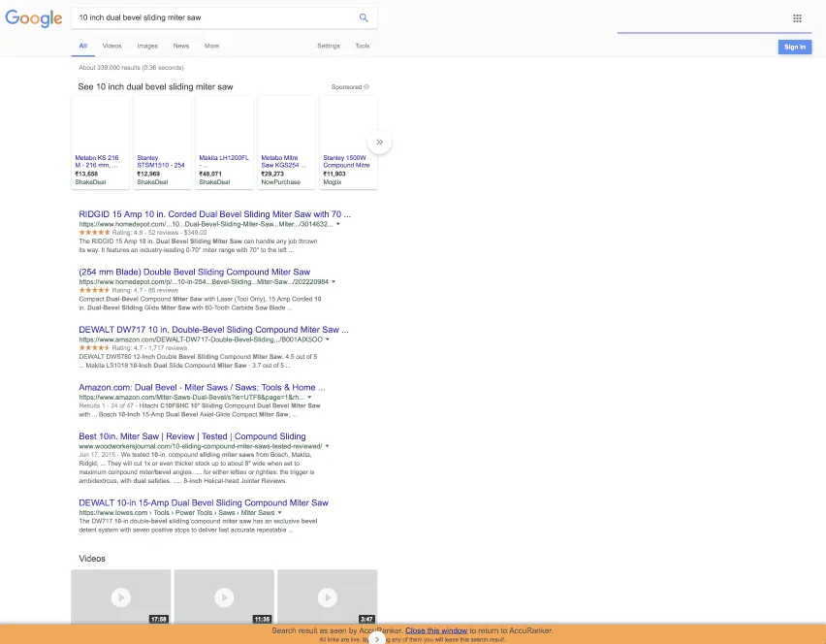
Task: Open the More search categories menu
Action: 211,46
